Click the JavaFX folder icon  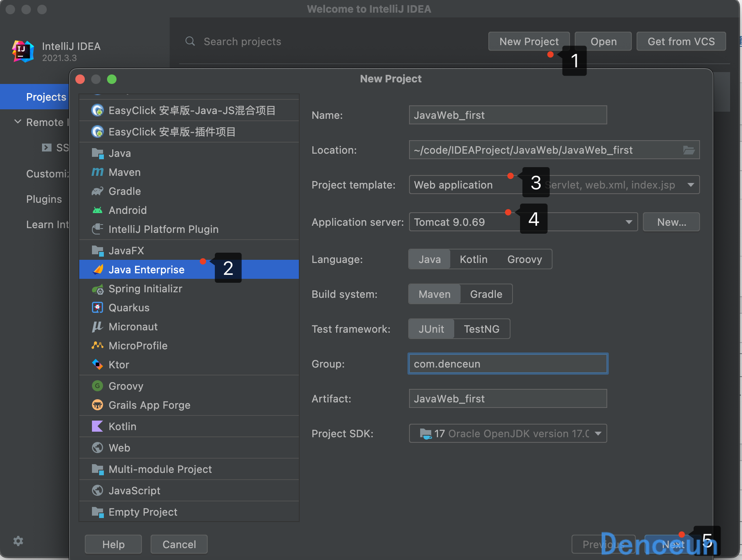[x=98, y=250]
